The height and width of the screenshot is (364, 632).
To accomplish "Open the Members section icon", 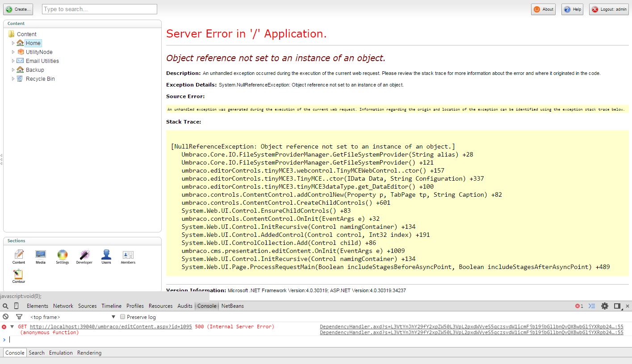I will click(x=128, y=257).
